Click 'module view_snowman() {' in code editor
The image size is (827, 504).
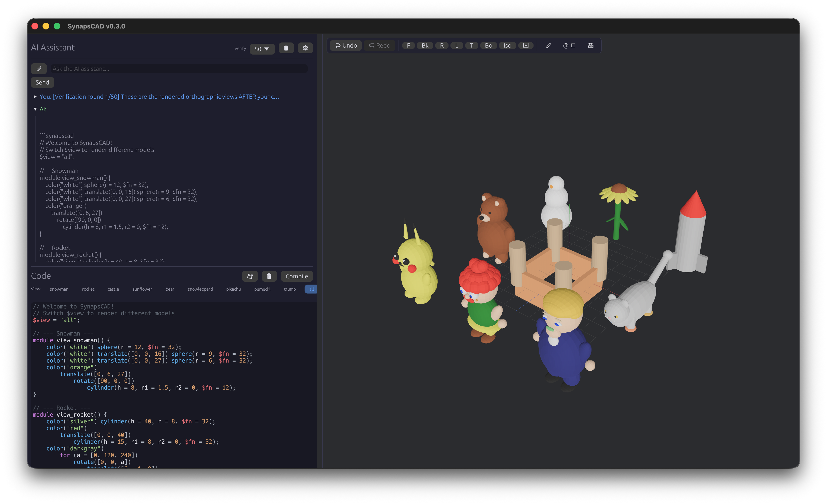tap(71, 340)
